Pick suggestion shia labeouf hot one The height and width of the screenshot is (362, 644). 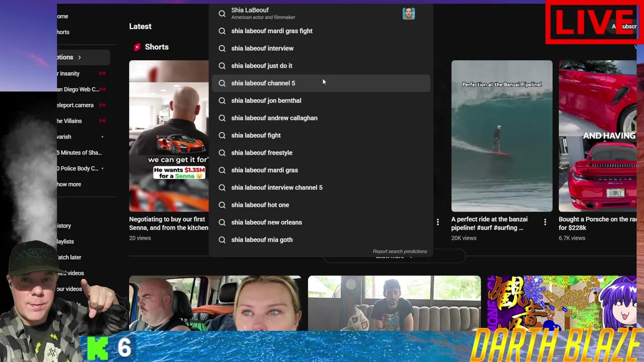pyautogui.click(x=321, y=205)
